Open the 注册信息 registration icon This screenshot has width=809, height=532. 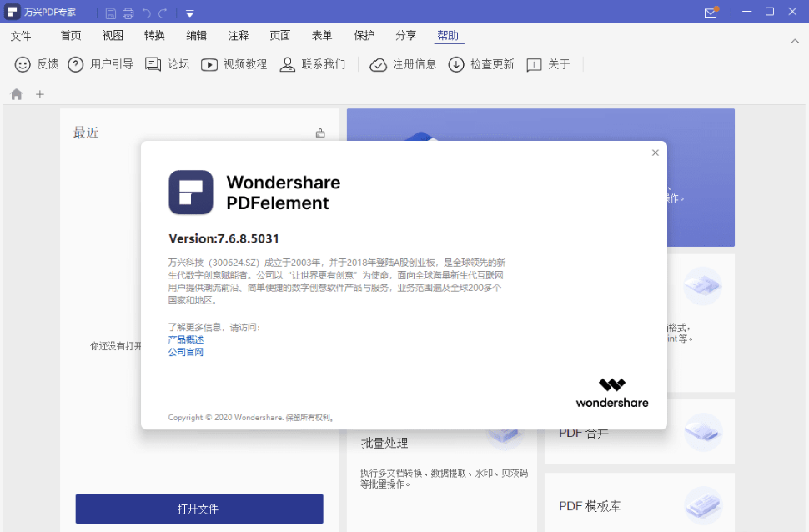378,65
